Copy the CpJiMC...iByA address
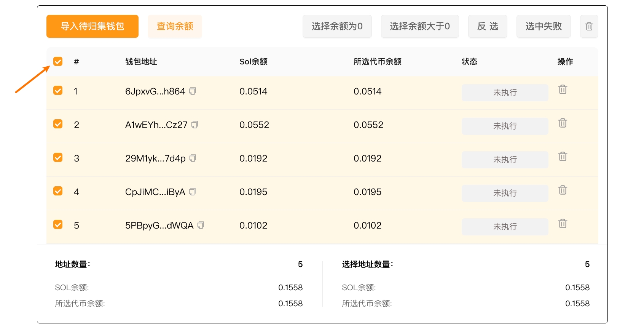644x336 pixels. (x=192, y=192)
